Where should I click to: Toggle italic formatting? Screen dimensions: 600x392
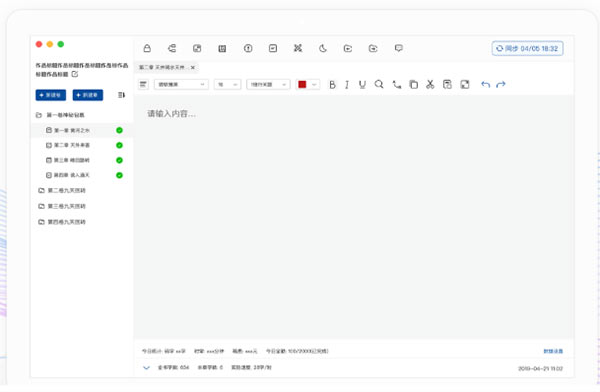[347, 85]
